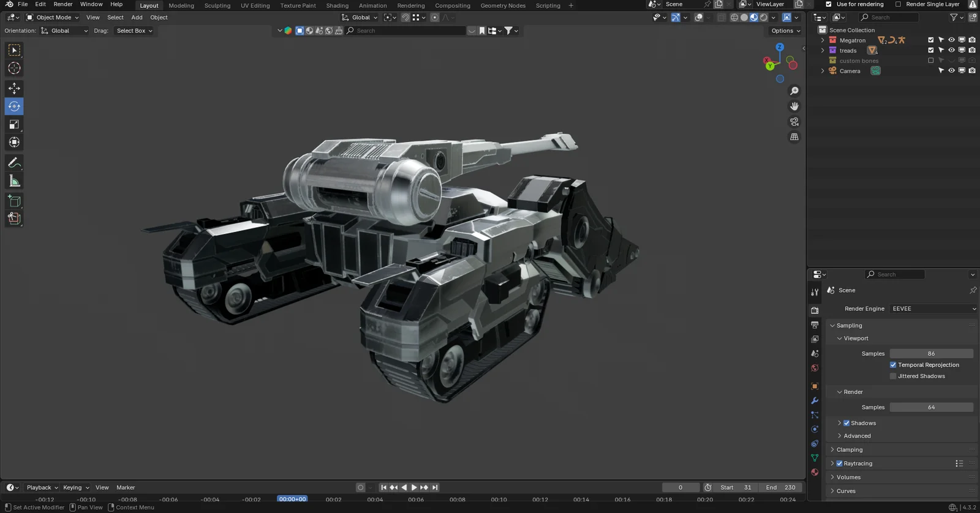Image resolution: width=980 pixels, height=513 pixels.
Task: Switch to the Animation workspace tab
Action: coord(373,6)
